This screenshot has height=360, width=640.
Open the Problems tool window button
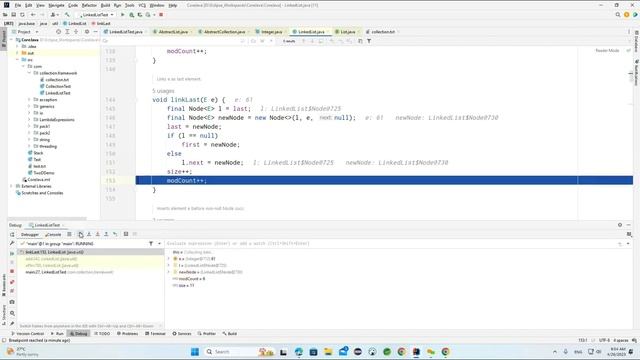pyautogui.click(x=128, y=333)
